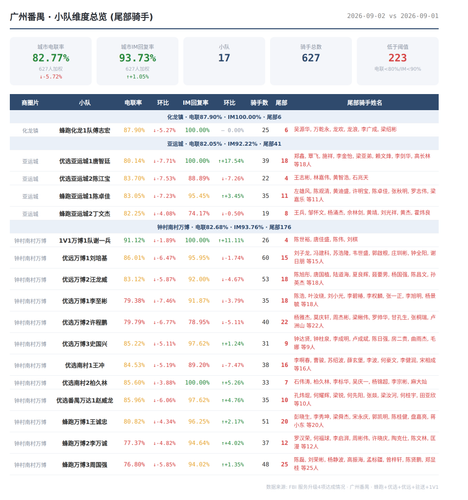The width and height of the screenshot is (468, 500).
Task: Click the 93.73% city IM reply rate
Action: pyautogui.click(x=137, y=58)
